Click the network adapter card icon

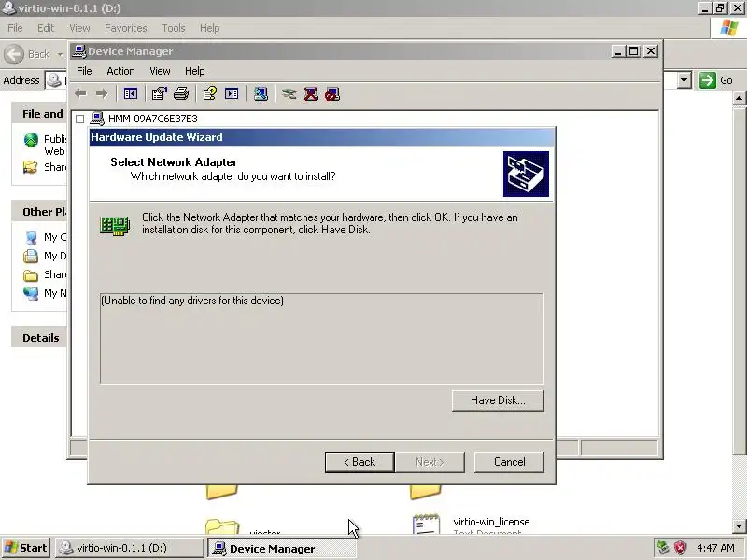pyautogui.click(x=115, y=225)
